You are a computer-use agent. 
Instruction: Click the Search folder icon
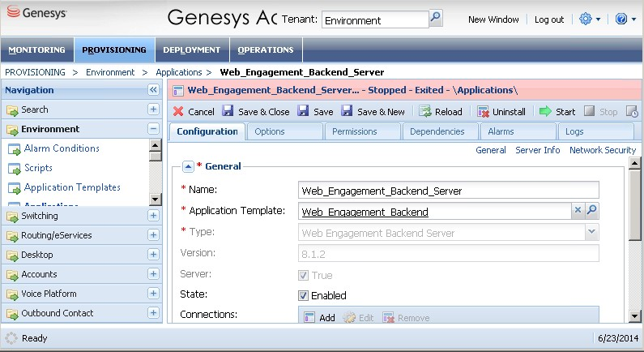pyautogui.click(x=12, y=110)
